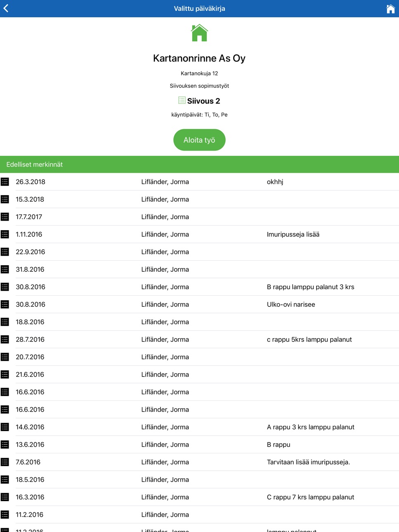Open list icon for entry 7.6.2016
Screen dimensions: 399x532
(5, 462)
